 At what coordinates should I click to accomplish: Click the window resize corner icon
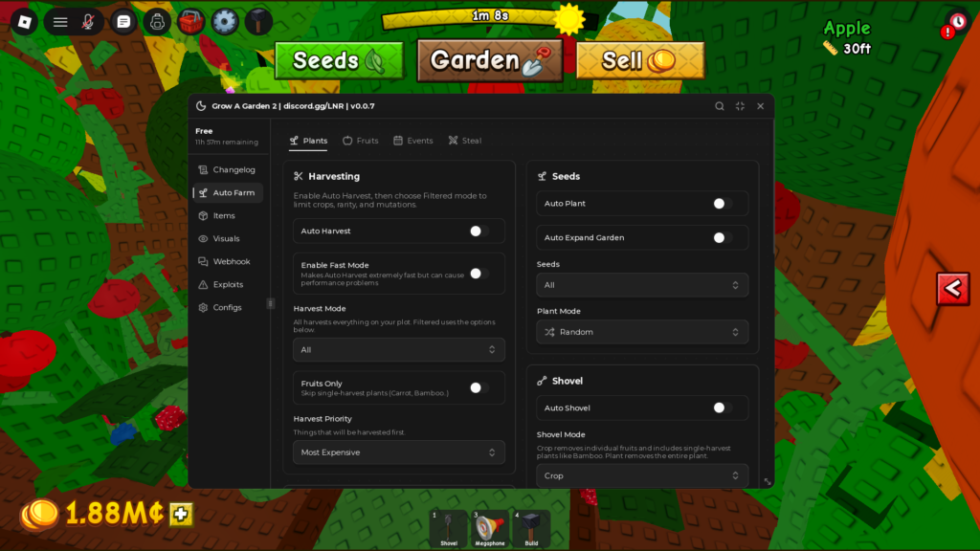[767, 482]
